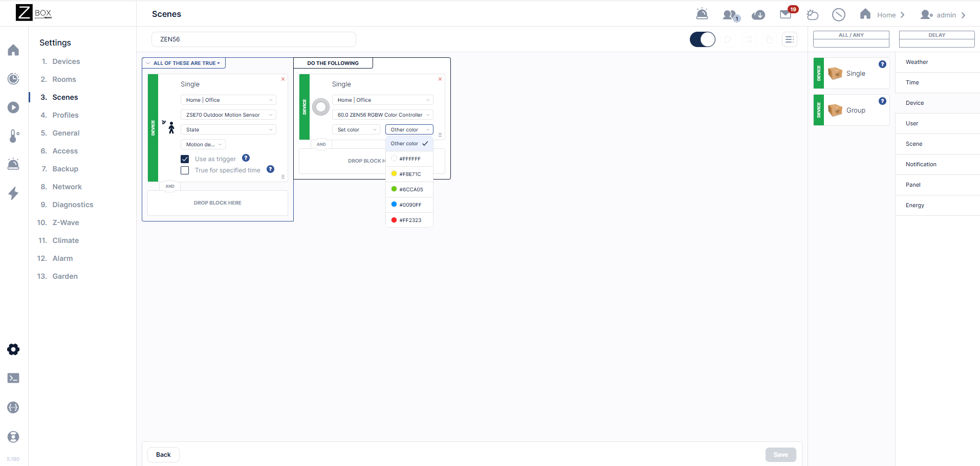Open the ZSE70 Outdoor Motion Sensor dropdown

[228, 115]
